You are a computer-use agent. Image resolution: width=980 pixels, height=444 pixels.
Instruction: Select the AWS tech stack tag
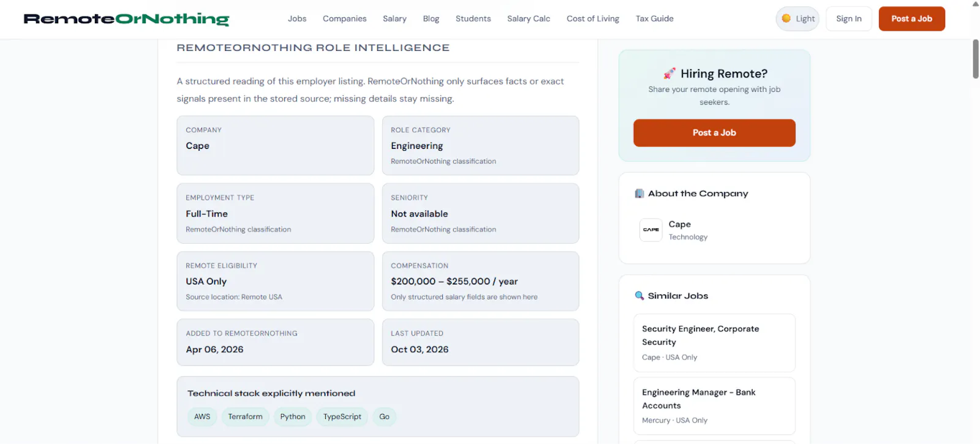pyautogui.click(x=202, y=417)
